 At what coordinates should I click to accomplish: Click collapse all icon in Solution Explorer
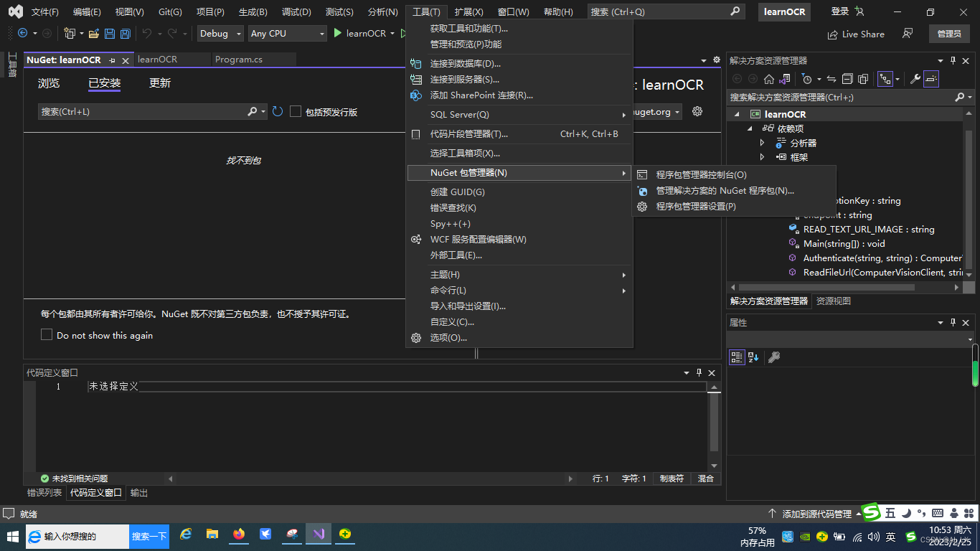point(847,79)
